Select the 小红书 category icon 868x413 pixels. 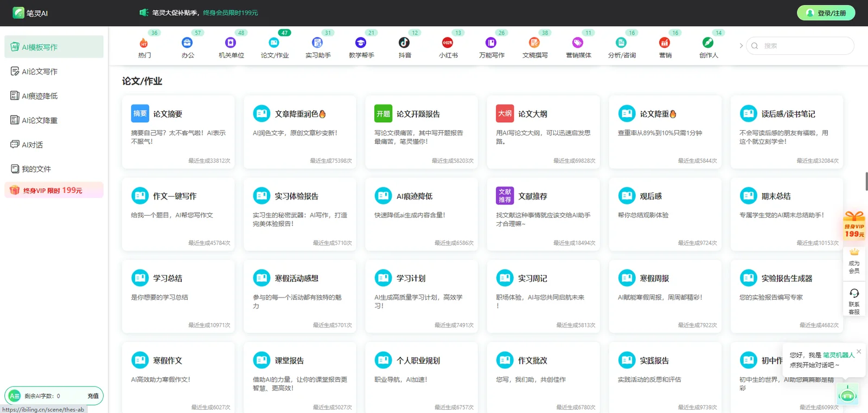pyautogui.click(x=448, y=43)
